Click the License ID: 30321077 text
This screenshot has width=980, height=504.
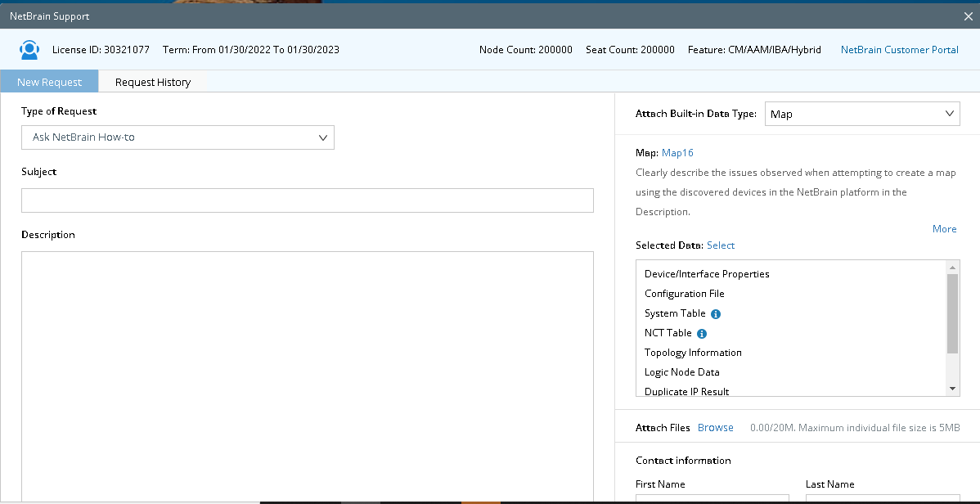pos(101,49)
